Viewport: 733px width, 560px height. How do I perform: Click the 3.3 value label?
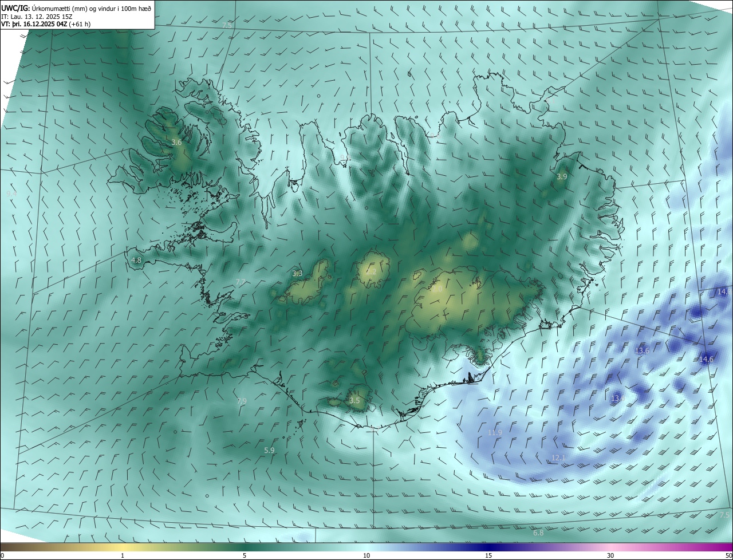tap(297, 274)
